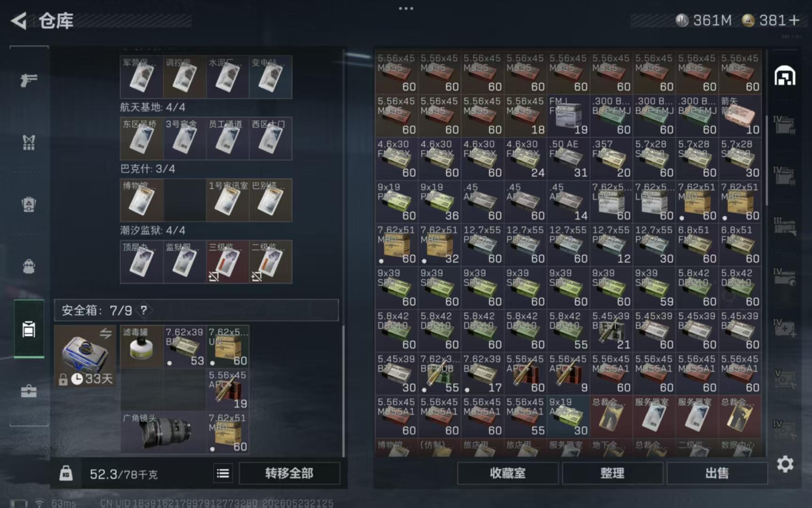Go back using the arrow beside 仓库
Screen dimensions: 812x508
[x=19, y=21]
